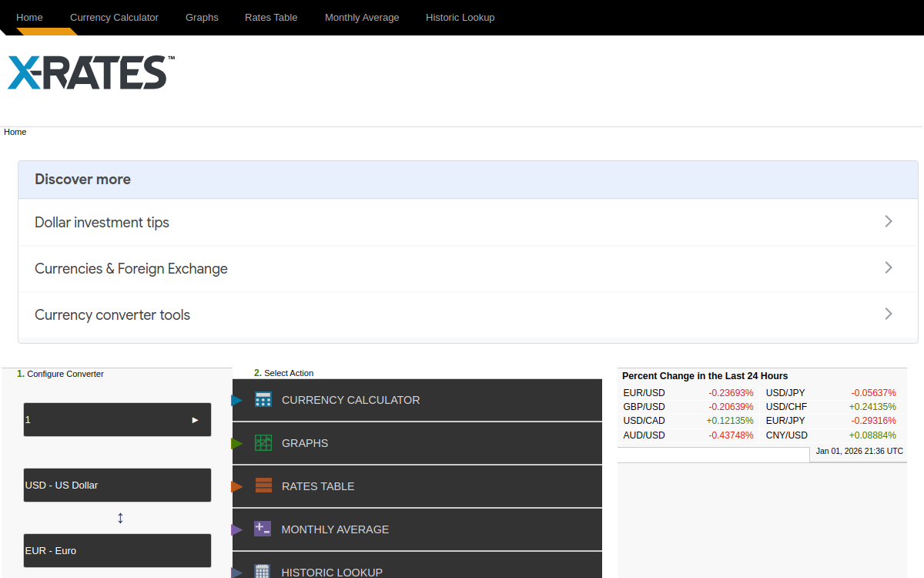Image resolution: width=924 pixels, height=578 pixels.
Task: Click the -0.05637% change value
Action: pos(874,393)
